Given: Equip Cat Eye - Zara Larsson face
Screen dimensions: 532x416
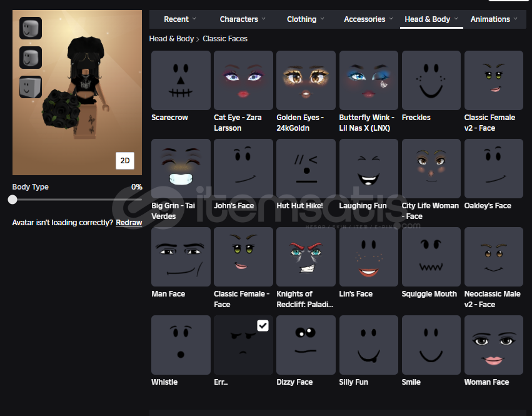Looking at the screenshot, I should (243, 80).
